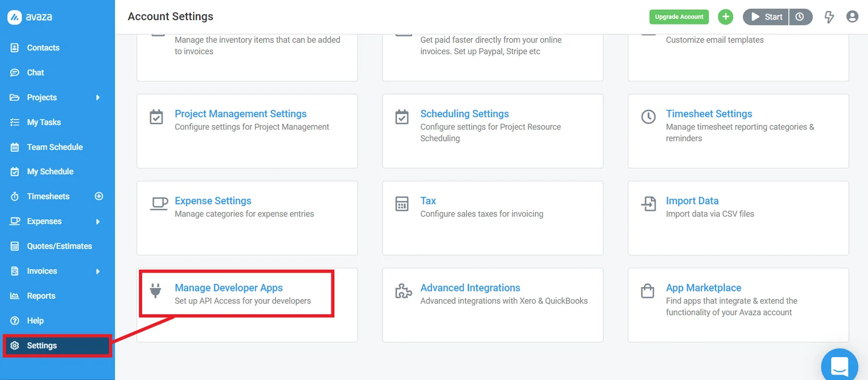
Task: Click the lightning bolt icon
Action: pos(829,17)
